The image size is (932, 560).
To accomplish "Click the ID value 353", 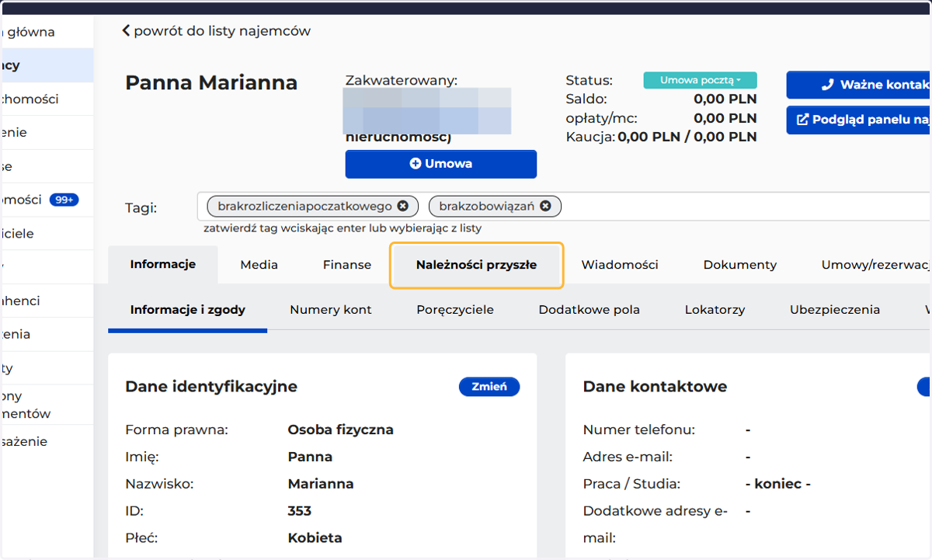I will coord(300,511).
